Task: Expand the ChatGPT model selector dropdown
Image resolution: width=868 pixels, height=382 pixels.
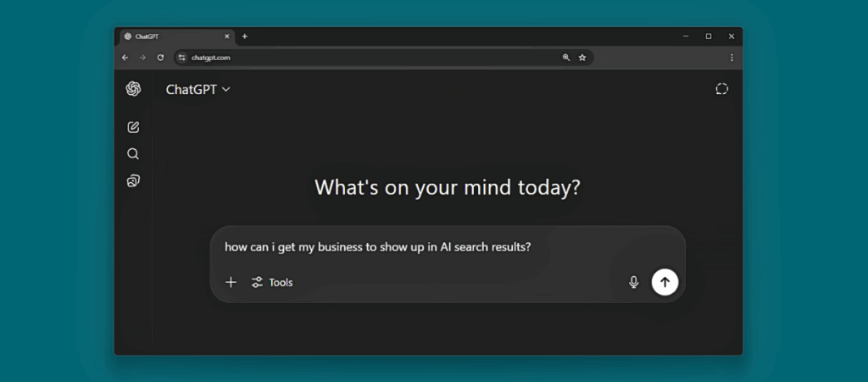Action: 198,90
